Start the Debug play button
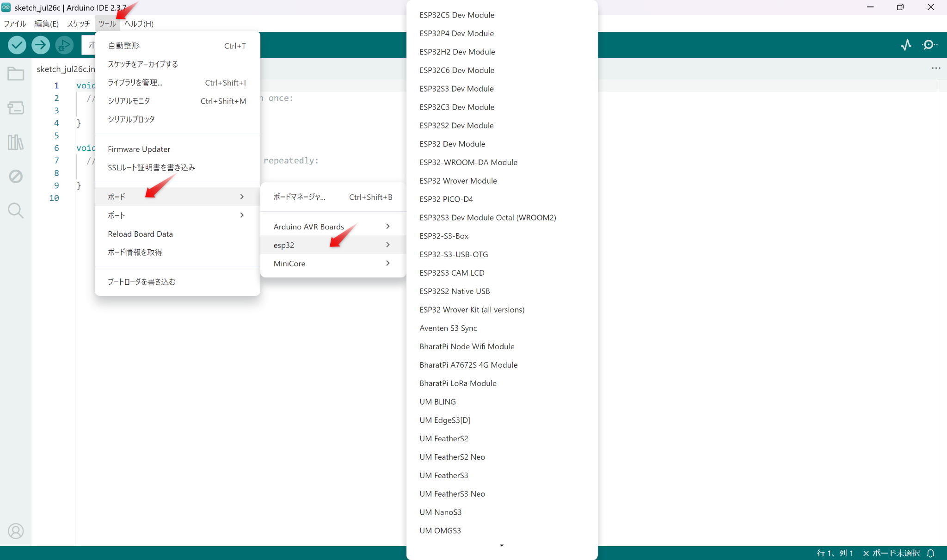The width and height of the screenshot is (947, 560). coord(64,45)
